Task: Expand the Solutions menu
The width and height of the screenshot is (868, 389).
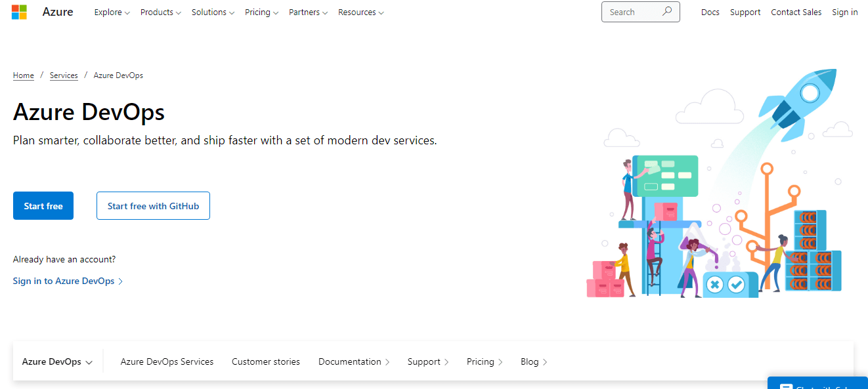Action: point(213,12)
